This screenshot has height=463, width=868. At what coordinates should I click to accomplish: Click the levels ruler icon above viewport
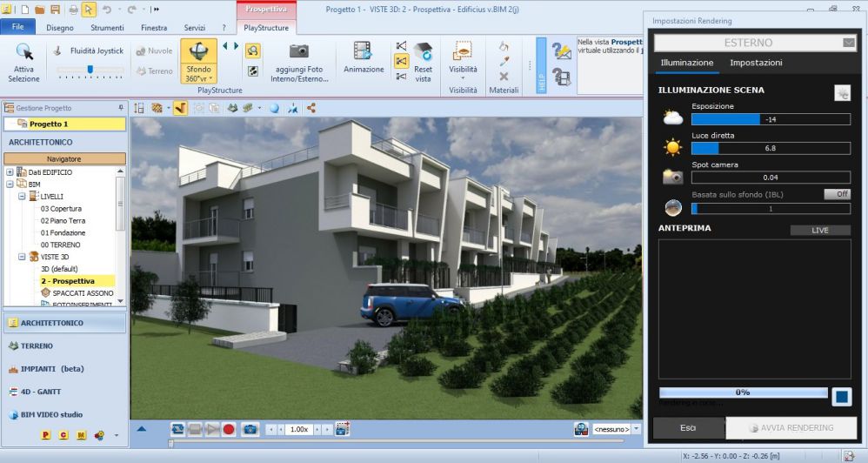[x=138, y=108]
